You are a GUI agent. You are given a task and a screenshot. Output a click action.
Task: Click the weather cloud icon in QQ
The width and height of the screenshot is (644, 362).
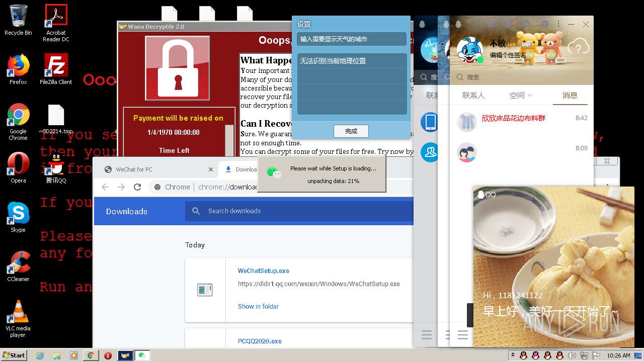pyautogui.click(x=578, y=48)
